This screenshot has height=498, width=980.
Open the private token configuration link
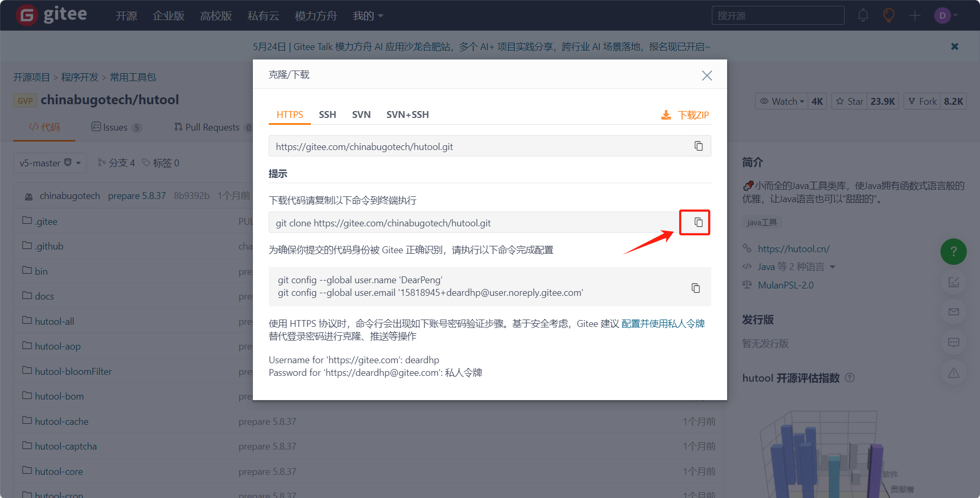point(663,323)
